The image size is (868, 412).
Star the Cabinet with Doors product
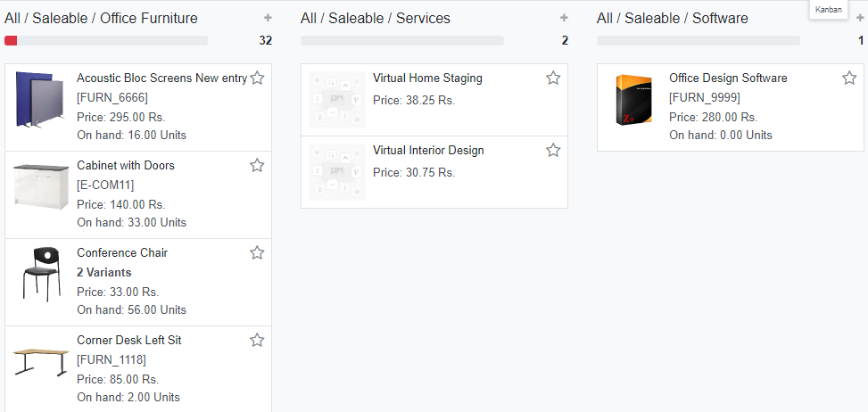[x=257, y=166]
